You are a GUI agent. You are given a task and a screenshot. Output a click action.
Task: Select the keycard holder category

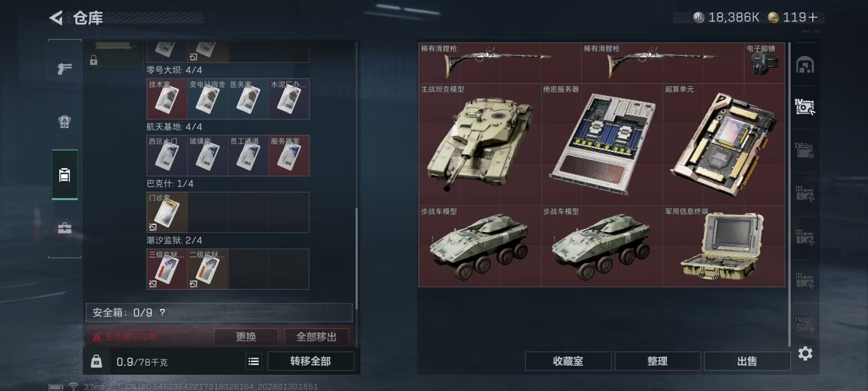65,175
